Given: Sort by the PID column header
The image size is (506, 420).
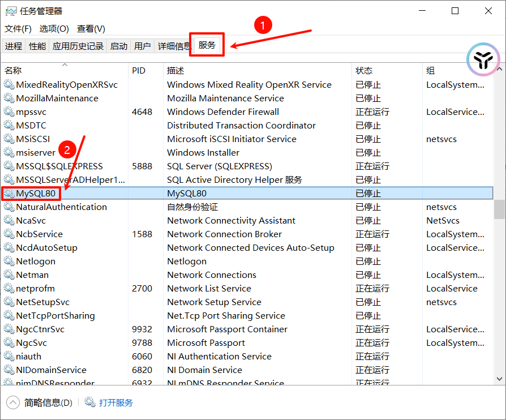Looking at the screenshot, I should 145,70.
